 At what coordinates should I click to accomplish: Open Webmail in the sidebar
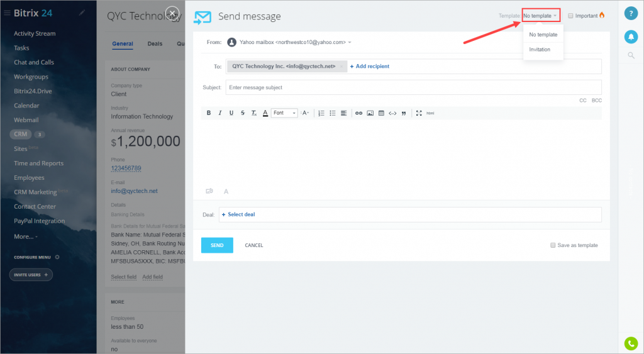(x=26, y=120)
